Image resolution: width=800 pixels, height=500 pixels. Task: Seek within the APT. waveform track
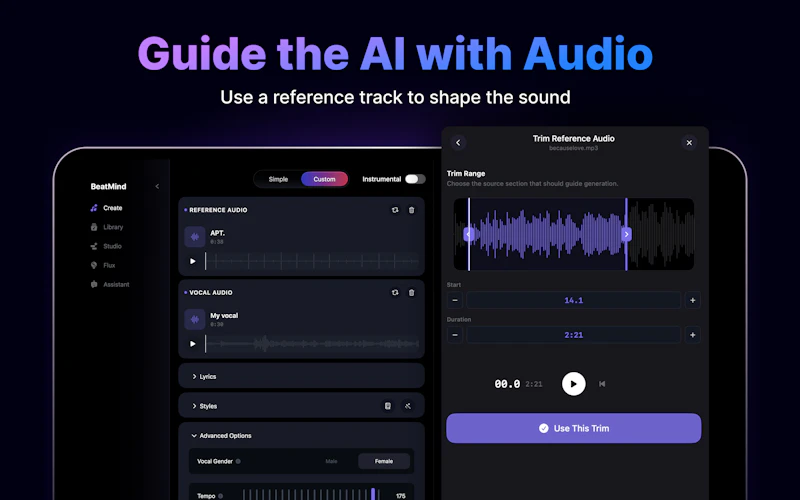[312, 261]
